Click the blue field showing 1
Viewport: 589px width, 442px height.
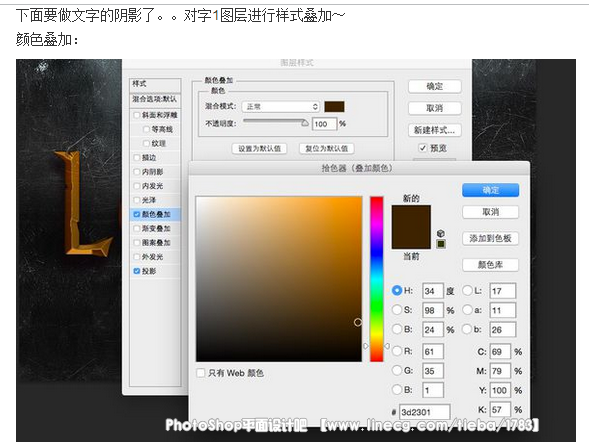tap(433, 390)
